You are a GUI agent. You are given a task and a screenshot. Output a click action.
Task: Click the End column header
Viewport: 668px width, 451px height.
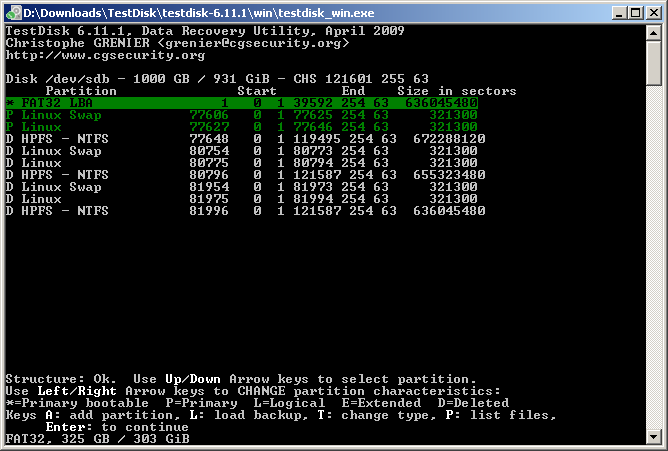point(353,91)
